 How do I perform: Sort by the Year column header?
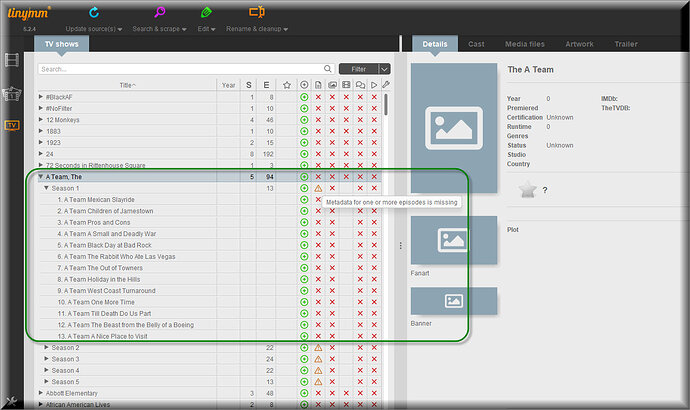click(228, 85)
